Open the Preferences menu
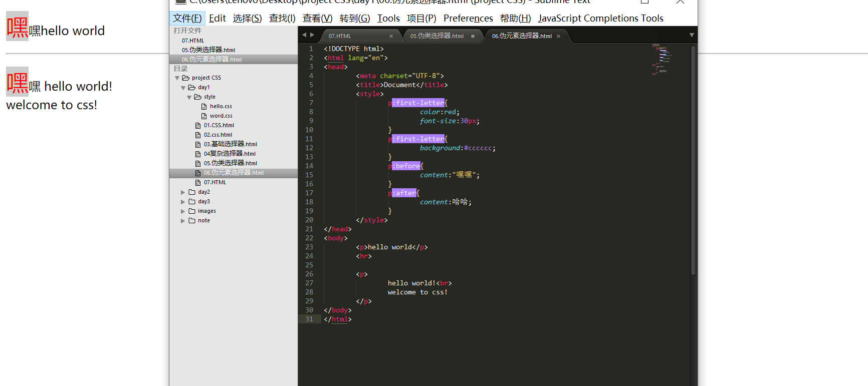This screenshot has width=868, height=386. (468, 19)
